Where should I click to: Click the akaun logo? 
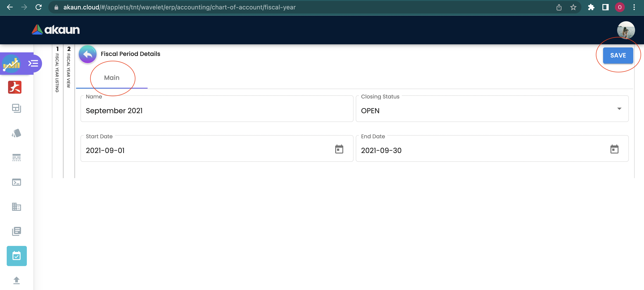click(56, 30)
